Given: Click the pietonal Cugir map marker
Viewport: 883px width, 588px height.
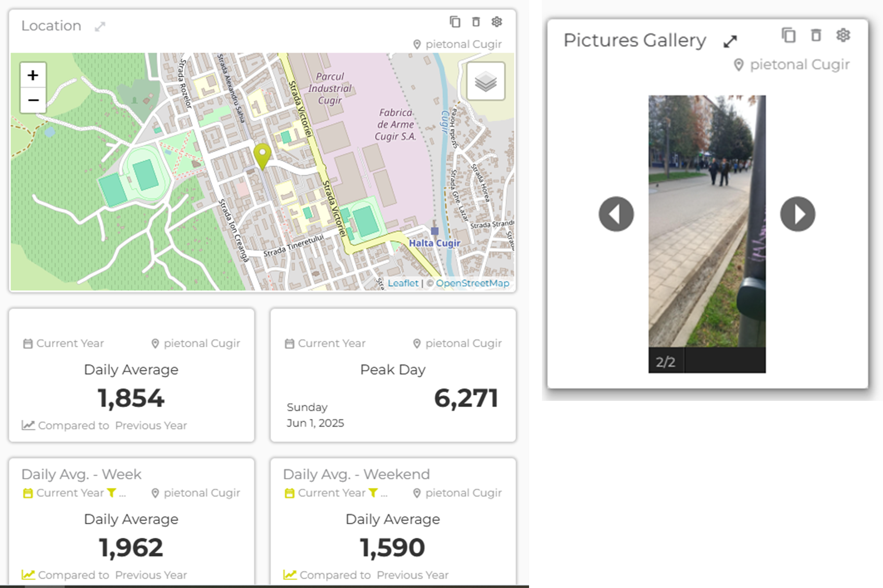Looking at the screenshot, I should point(262,155).
